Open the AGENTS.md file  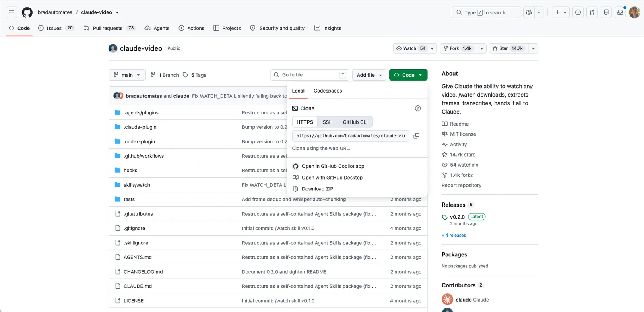coord(138,257)
